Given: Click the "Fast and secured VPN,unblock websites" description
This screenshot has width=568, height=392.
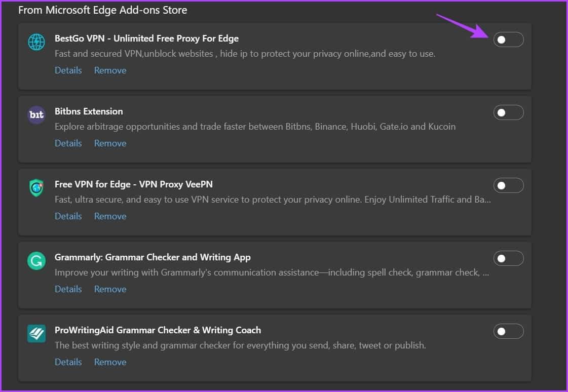Looking at the screenshot, I should point(245,54).
